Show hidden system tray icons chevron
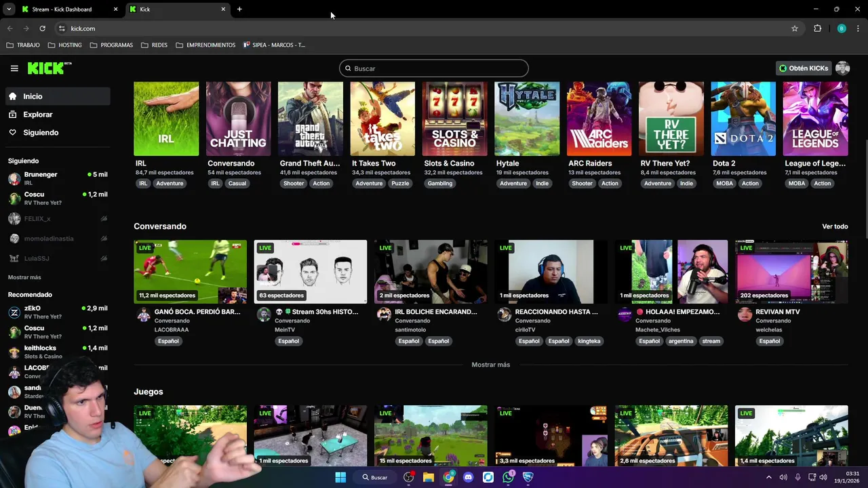 pyautogui.click(x=769, y=477)
